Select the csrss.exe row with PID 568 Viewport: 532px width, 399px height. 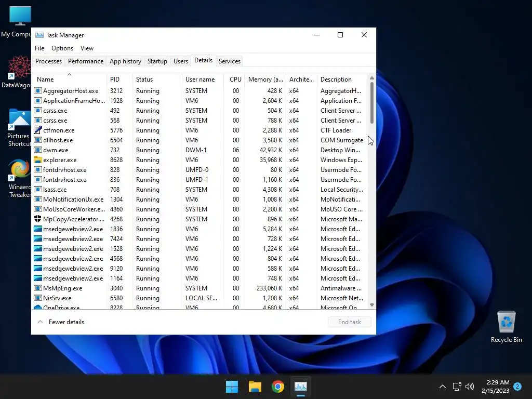point(200,121)
